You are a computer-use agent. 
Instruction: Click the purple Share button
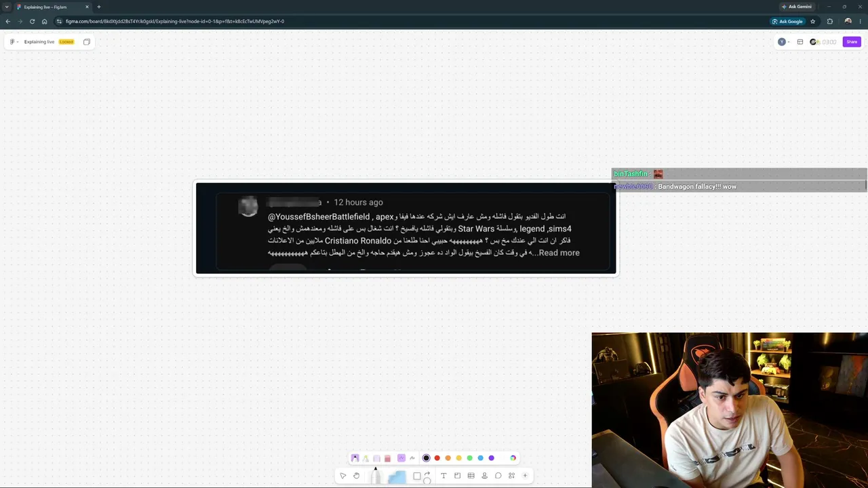[x=852, y=42]
